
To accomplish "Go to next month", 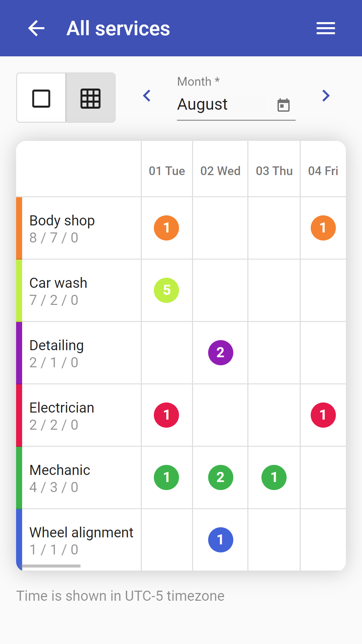I will coord(325,96).
